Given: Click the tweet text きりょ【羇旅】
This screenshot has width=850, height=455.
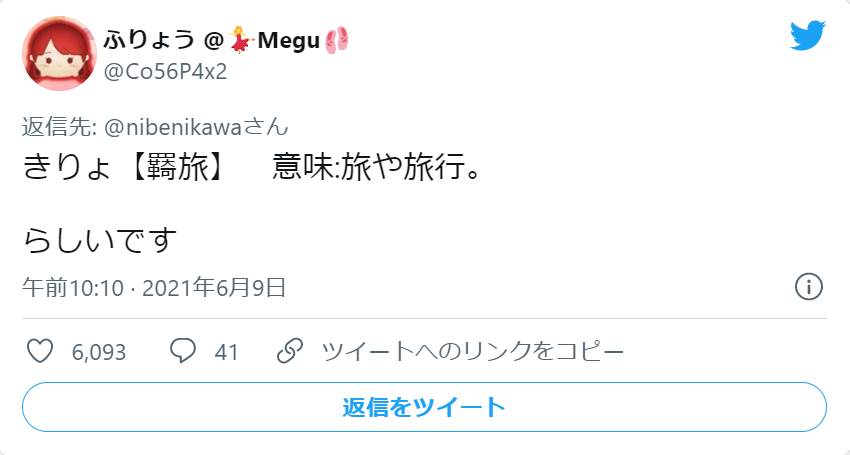Looking at the screenshot, I should click(x=124, y=168).
